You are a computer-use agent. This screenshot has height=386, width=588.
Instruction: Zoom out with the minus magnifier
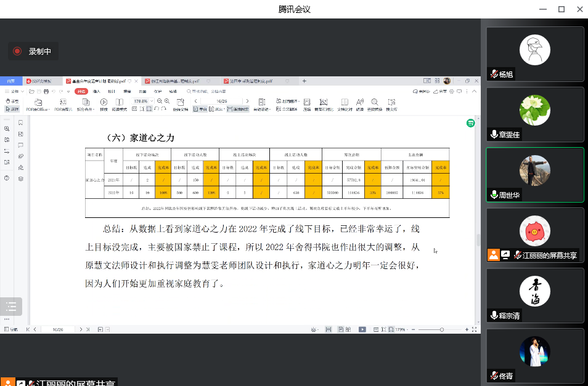(160, 101)
